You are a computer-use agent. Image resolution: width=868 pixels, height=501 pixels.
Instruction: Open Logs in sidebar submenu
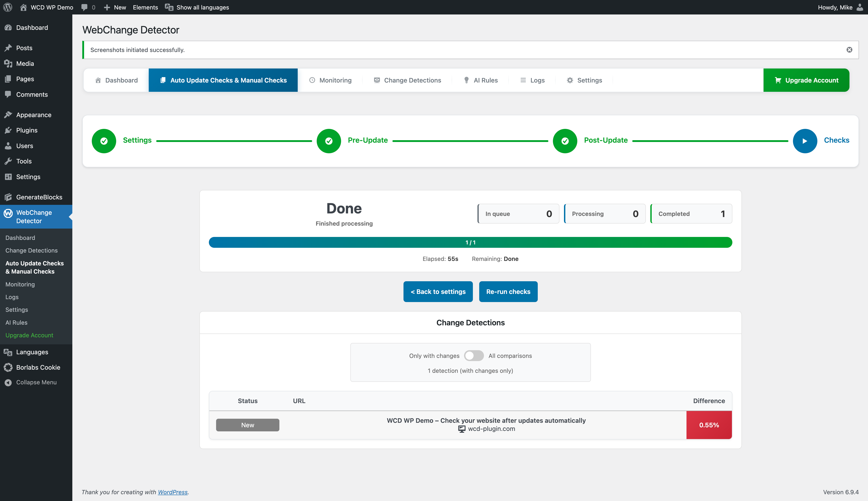(12, 297)
